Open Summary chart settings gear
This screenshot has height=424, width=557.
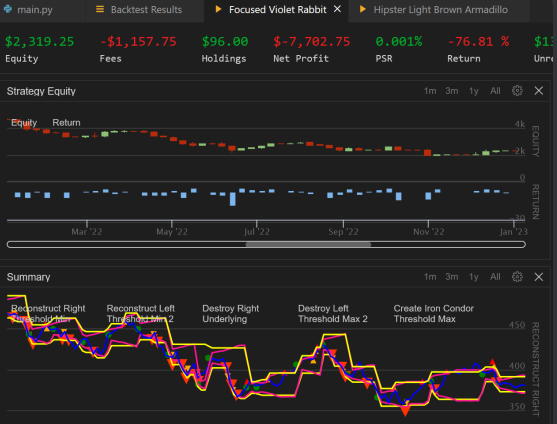tap(517, 277)
